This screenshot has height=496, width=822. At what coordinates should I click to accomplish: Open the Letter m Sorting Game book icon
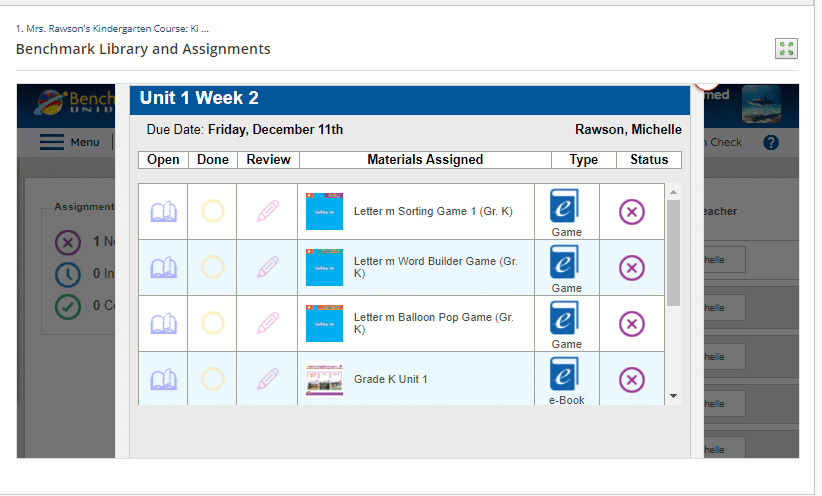click(x=163, y=212)
